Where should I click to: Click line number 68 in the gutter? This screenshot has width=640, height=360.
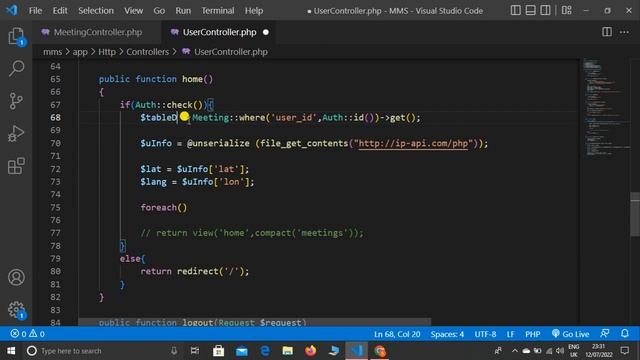pos(56,118)
